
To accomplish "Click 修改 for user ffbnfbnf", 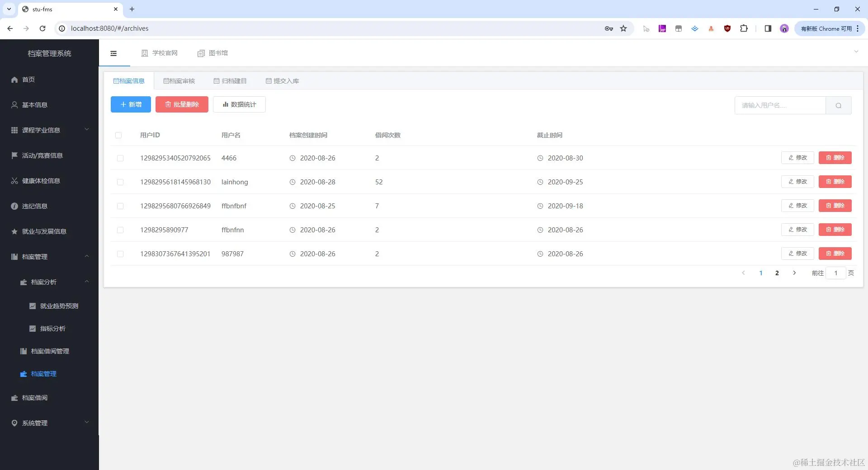I will (797, 206).
